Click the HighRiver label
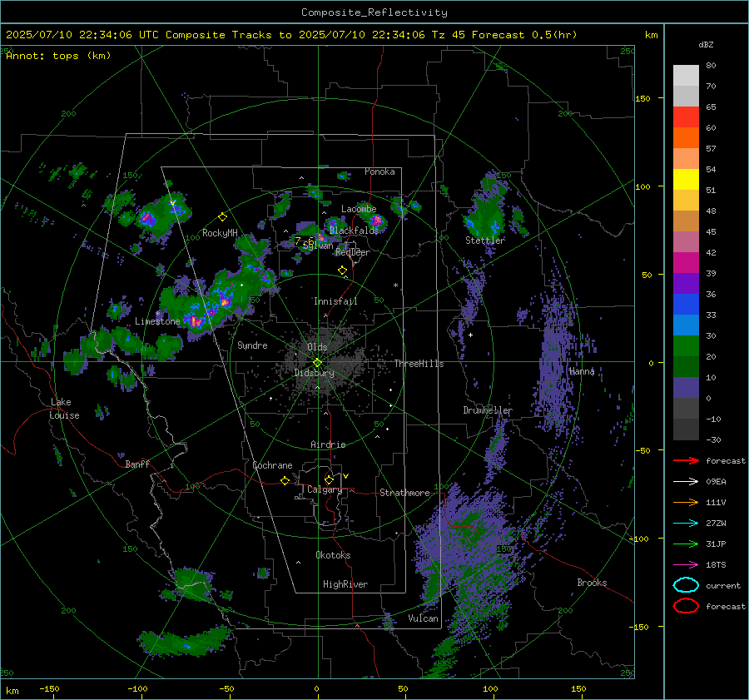Screen dimensions: 749x700 pos(345,584)
